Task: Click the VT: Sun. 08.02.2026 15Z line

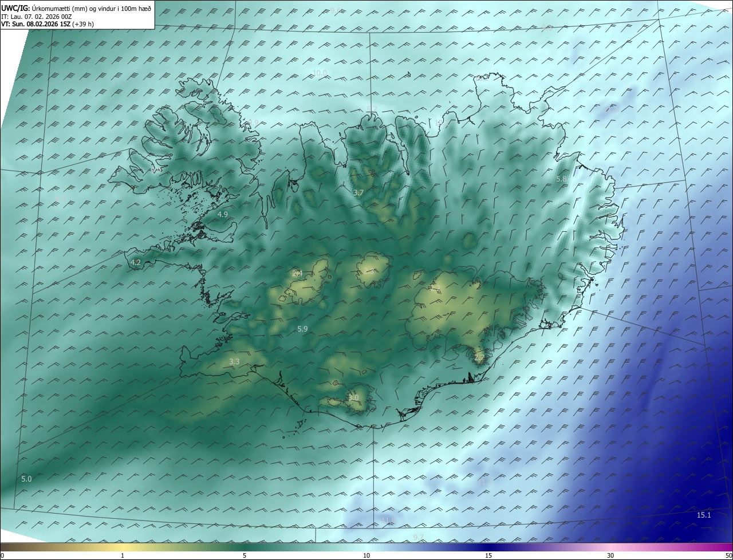Action: [48, 24]
